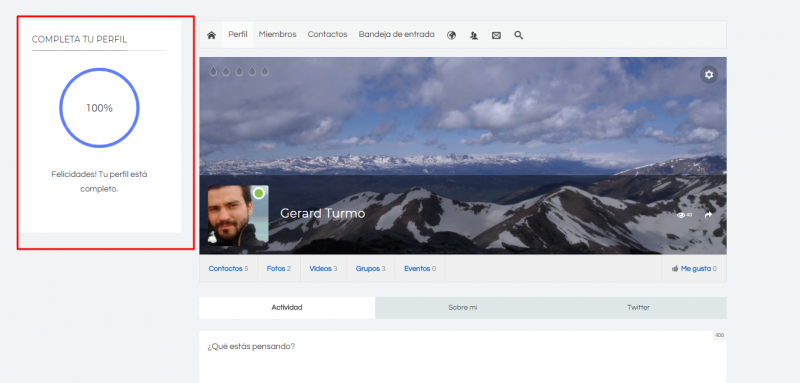Viewport: 800px width, 383px height.
Task: Open the Grupos 3 link
Action: tap(370, 269)
